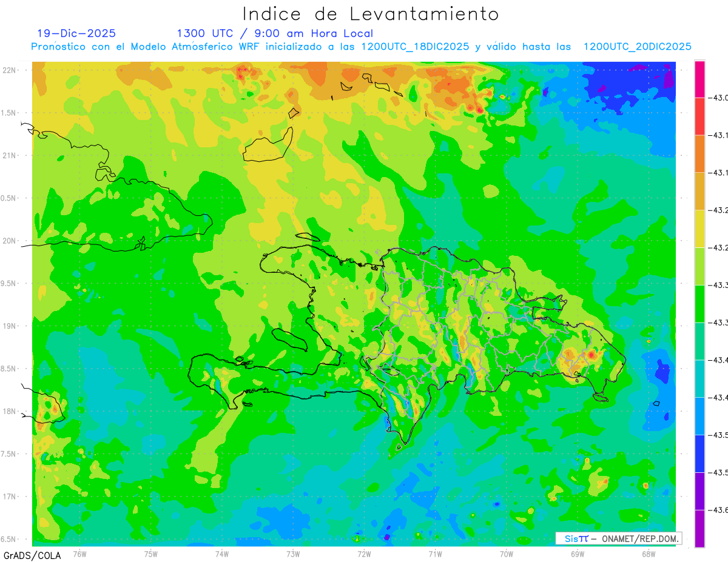Image resolution: width=728 pixels, height=562 pixels.
Task: Click the '-43.6' legend value
Action: coord(718,510)
